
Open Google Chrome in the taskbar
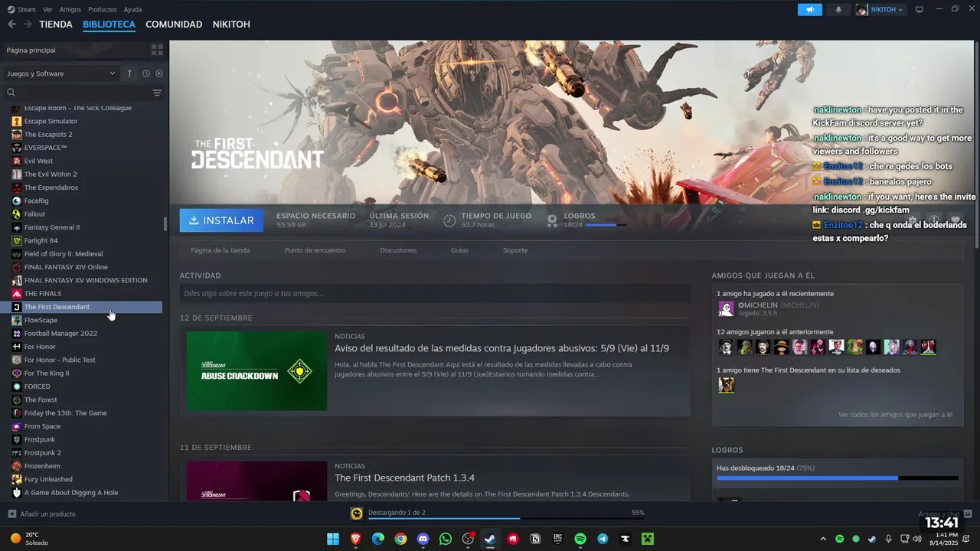400,539
